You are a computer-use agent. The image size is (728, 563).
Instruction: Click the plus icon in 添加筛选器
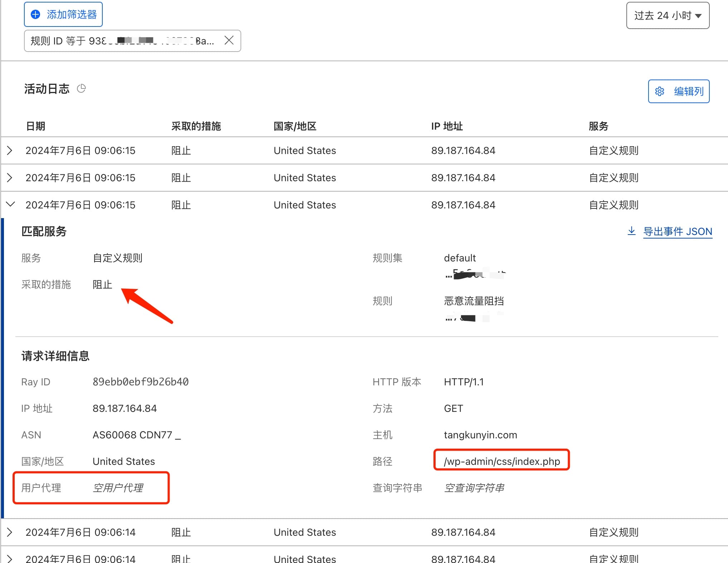35,14
